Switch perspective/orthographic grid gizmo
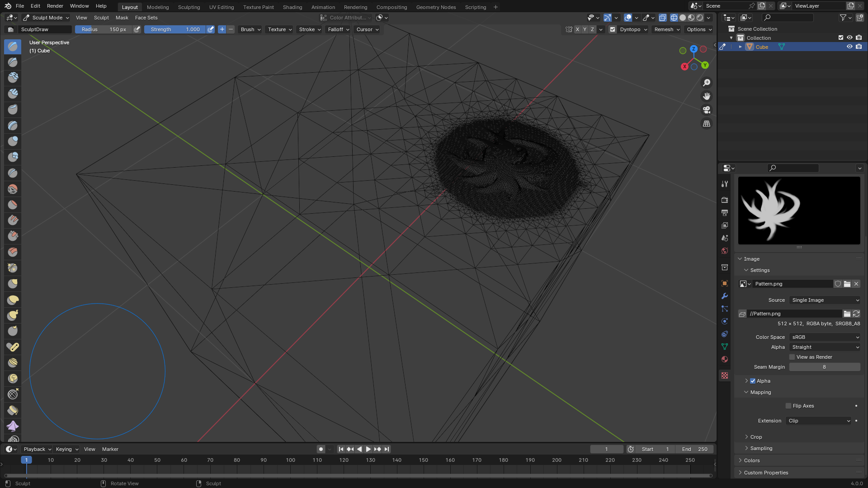 pyautogui.click(x=707, y=123)
